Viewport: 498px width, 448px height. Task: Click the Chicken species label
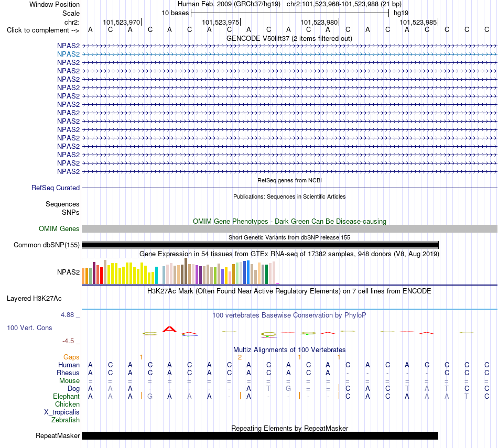pyautogui.click(x=67, y=404)
